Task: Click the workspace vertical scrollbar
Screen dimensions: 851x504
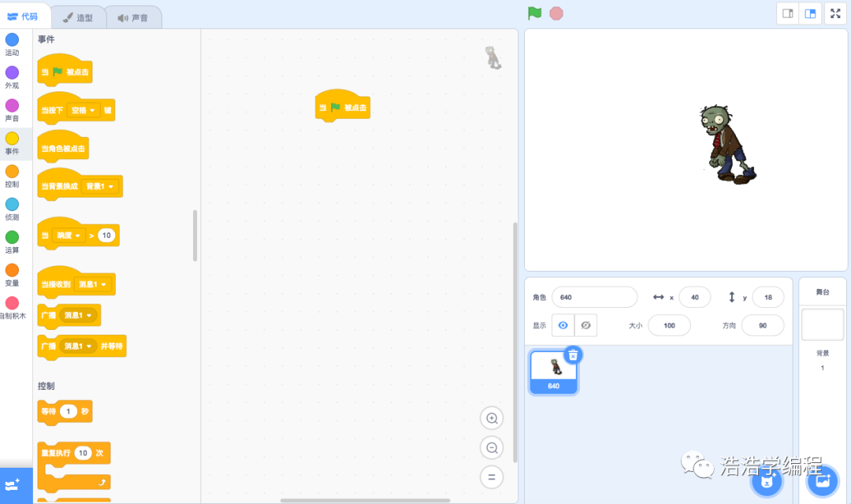Action: click(515, 343)
